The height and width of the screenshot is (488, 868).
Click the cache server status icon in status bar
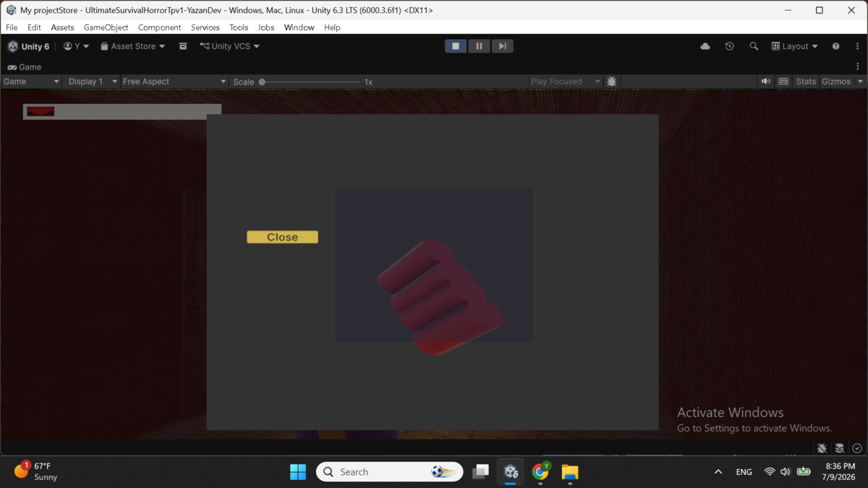tap(840, 448)
